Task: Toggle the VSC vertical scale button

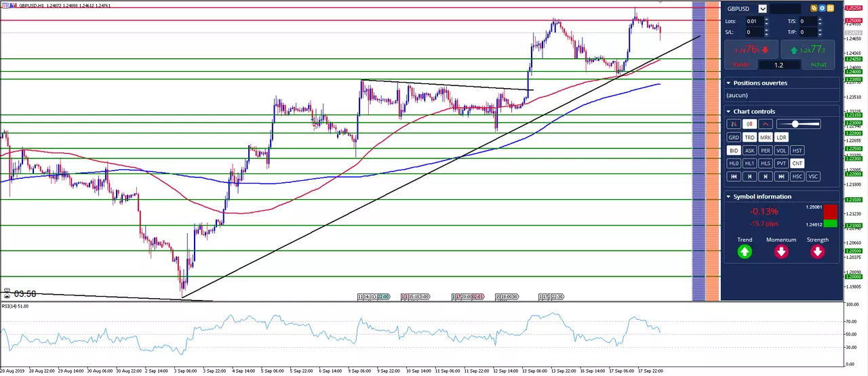Action: (x=813, y=176)
